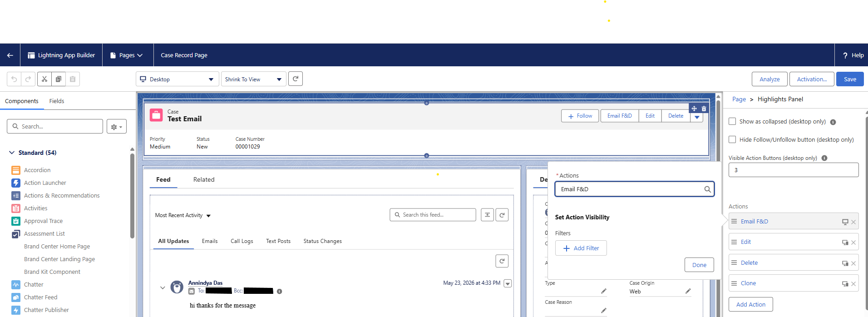
Task: Click the Activation... button
Action: click(812, 79)
